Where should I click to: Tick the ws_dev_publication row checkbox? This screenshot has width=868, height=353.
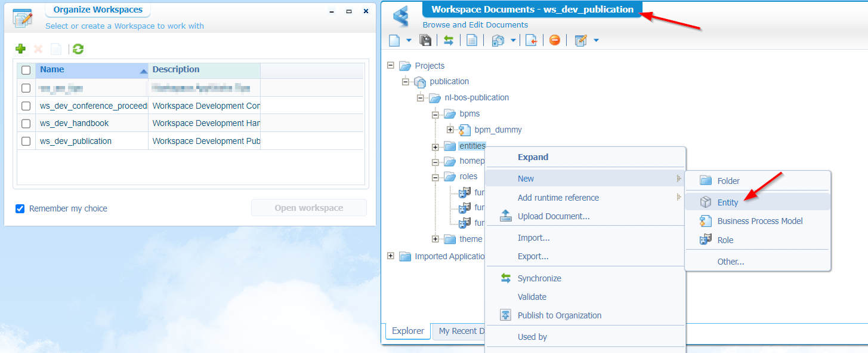click(x=26, y=142)
